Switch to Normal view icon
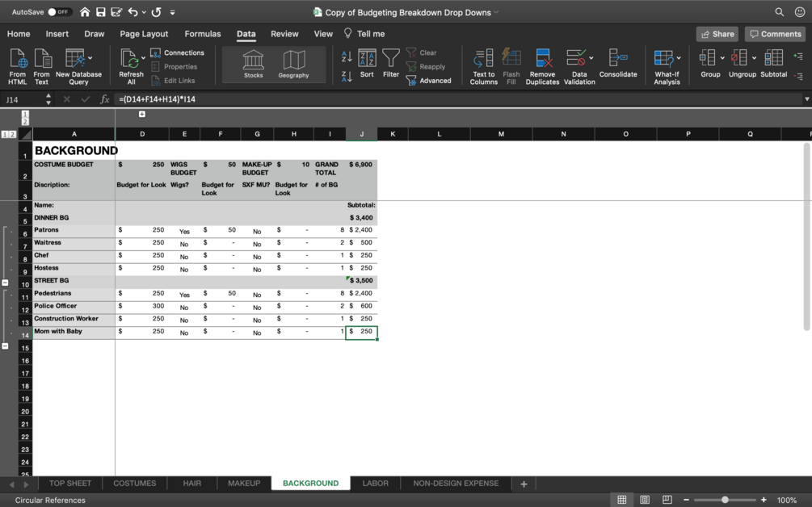Image resolution: width=812 pixels, height=507 pixels. click(x=622, y=500)
